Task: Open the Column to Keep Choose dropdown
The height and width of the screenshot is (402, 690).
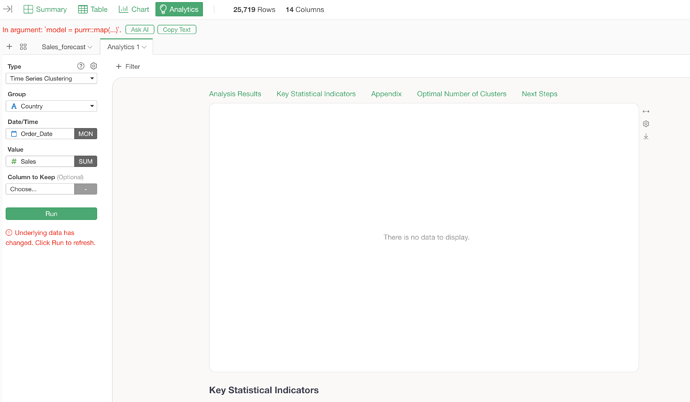Action: (x=40, y=189)
